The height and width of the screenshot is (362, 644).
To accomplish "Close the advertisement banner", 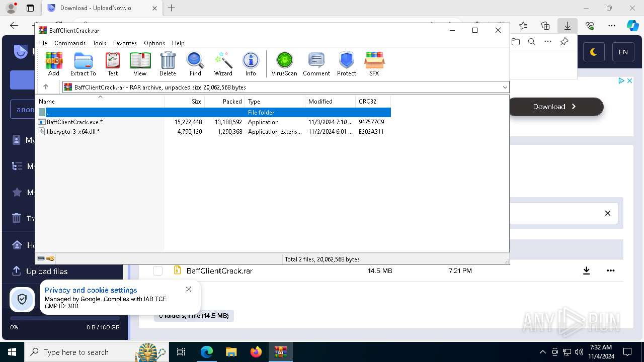I will pyautogui.click(x=629, y=80).
